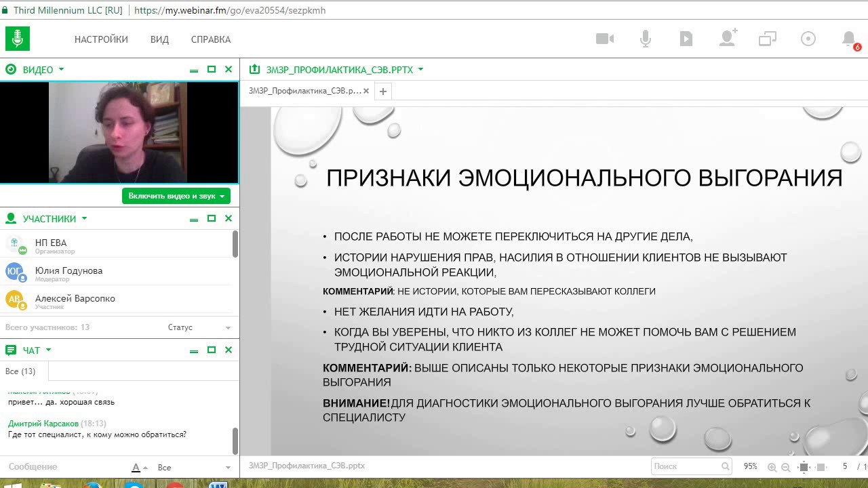Image resolution: width=868 pixels, height=488 pixels.
Task: Click the fit-to-height page icon
Action: tap(804, 467)
